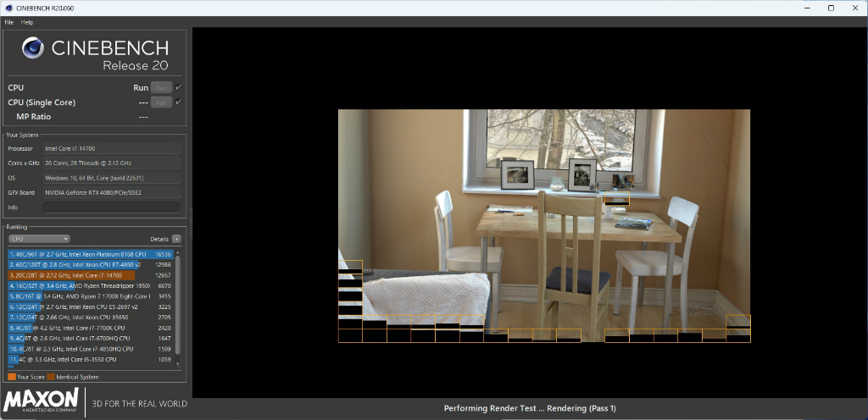The height and width of the screenshot is (420, 868).
Task: Click the scroll up arrow of ranking list
Action: 178,252
